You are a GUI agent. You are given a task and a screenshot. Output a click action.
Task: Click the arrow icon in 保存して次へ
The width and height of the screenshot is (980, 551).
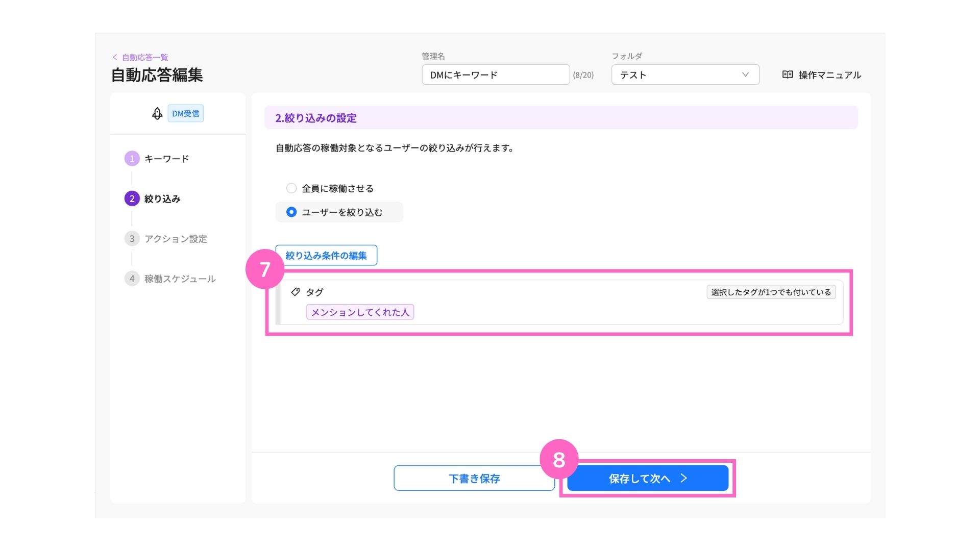tap(684, 478)
